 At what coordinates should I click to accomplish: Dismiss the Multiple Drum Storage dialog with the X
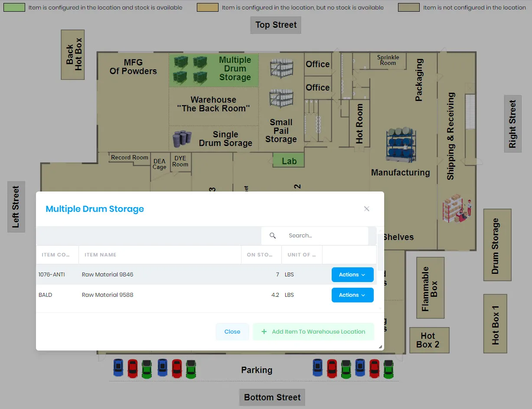pyautogui.click(x=366, y=208)
